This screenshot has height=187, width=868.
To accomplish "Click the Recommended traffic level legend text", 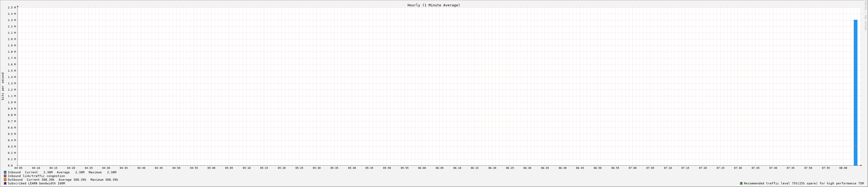I will [804, 183].
